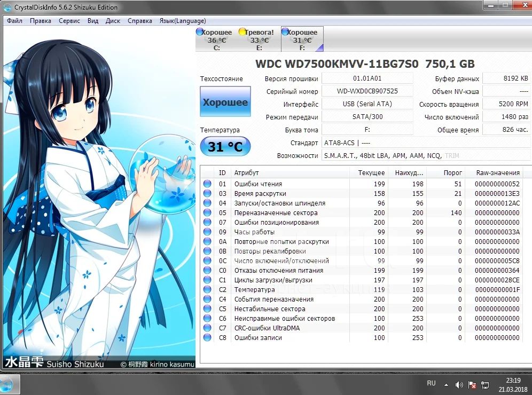Click the 31 °C temperature button
532x395 pixels.
pyautogui.click(x=225, y=146)
